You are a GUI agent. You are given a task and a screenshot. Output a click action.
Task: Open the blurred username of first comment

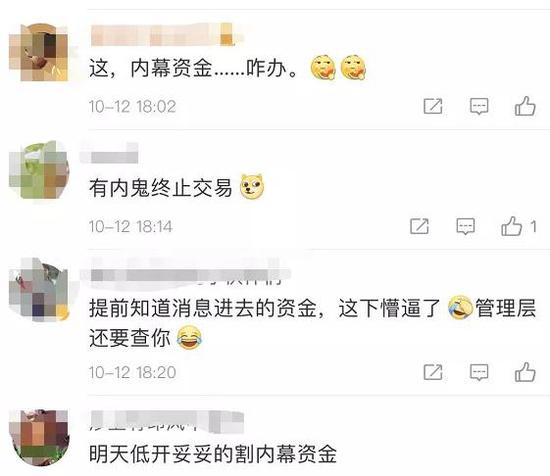(x=162, y=34)
